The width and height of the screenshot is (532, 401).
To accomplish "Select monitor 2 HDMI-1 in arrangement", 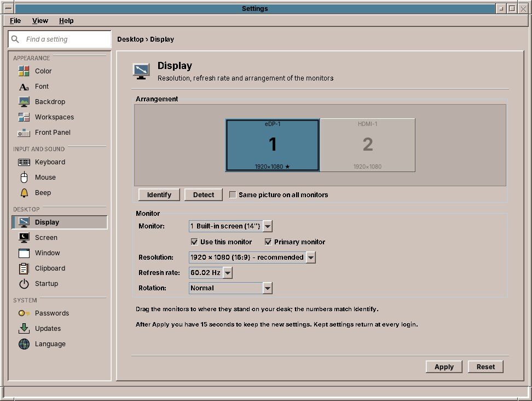I will tap(367, 145).
